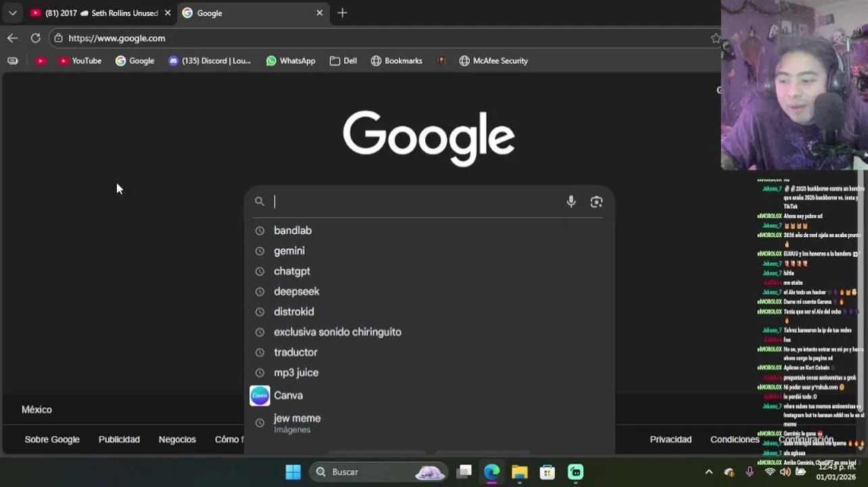
Task: Open the date and time clock
Action: click(x=837, y=472)
